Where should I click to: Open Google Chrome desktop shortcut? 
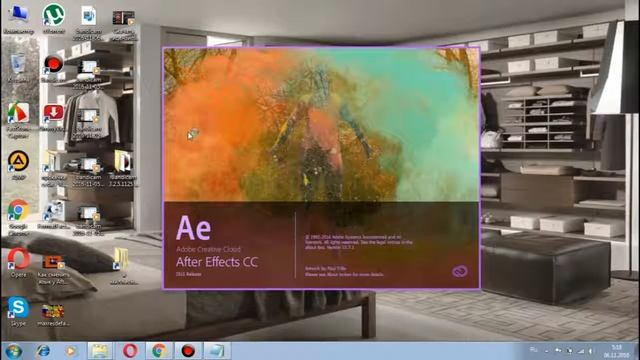[18, 217]
